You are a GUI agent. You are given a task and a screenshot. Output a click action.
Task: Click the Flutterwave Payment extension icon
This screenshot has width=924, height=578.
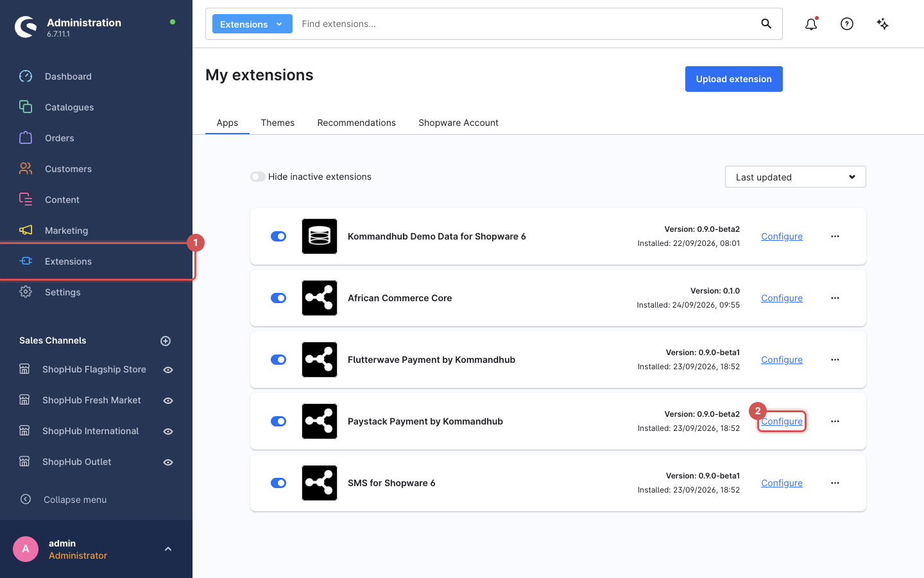320,360
